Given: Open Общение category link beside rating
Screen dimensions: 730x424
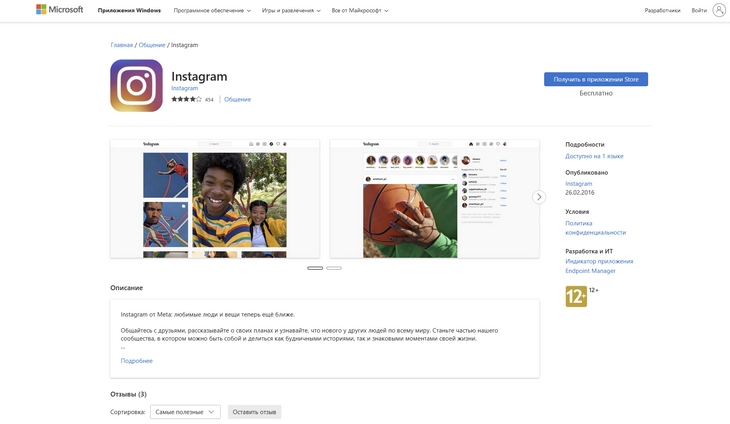Looking at the screenshot, I should (237, 99).
